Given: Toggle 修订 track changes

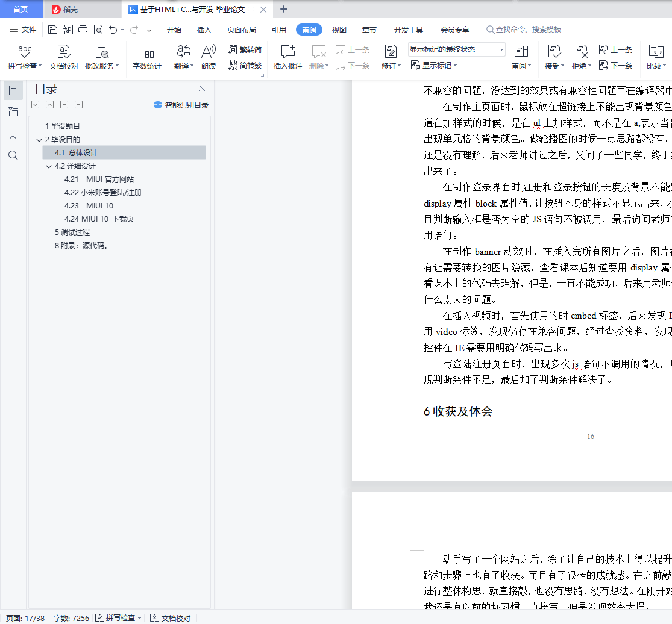Looking at the screenshot, I should click(391, 57).
